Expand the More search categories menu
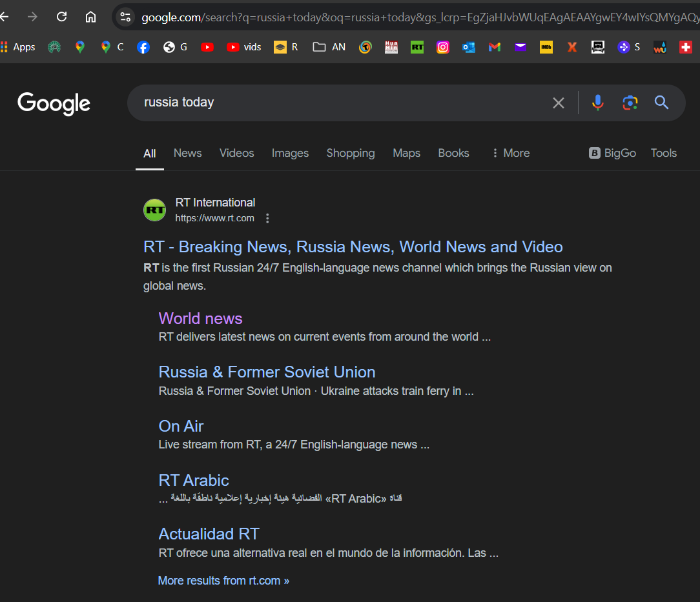 click(x=511, y=153)
